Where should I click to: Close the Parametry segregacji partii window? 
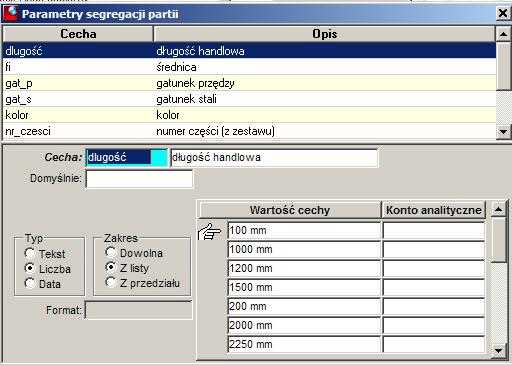click(x=503, y=14)
